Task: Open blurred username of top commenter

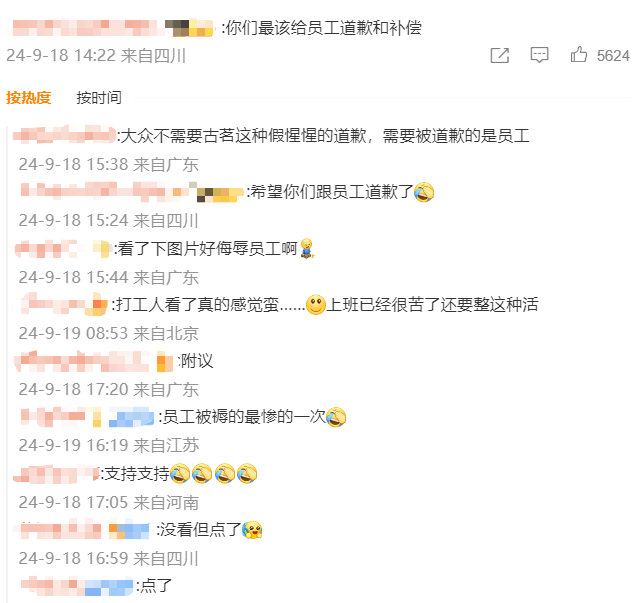Action: coord(85,28)
